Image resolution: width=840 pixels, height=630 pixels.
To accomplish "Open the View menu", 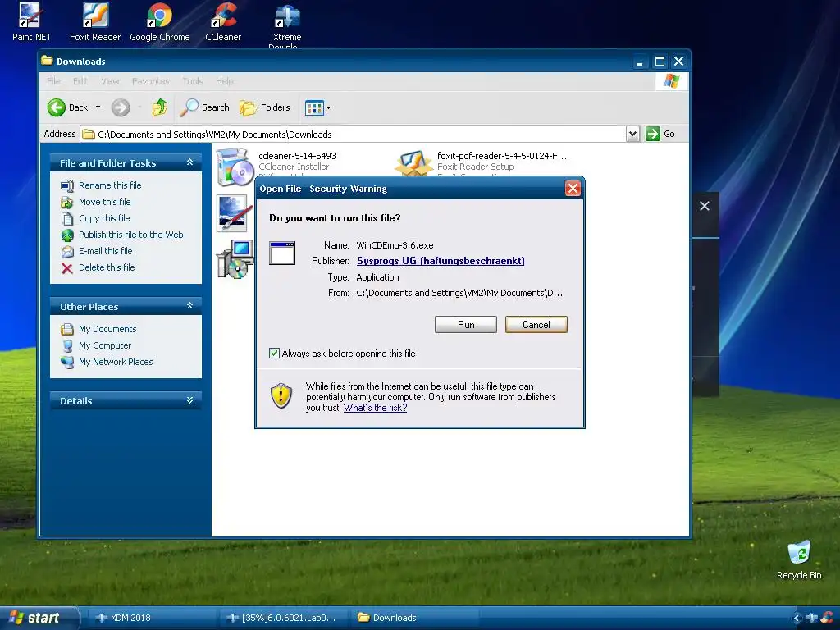I will [111, 81].
